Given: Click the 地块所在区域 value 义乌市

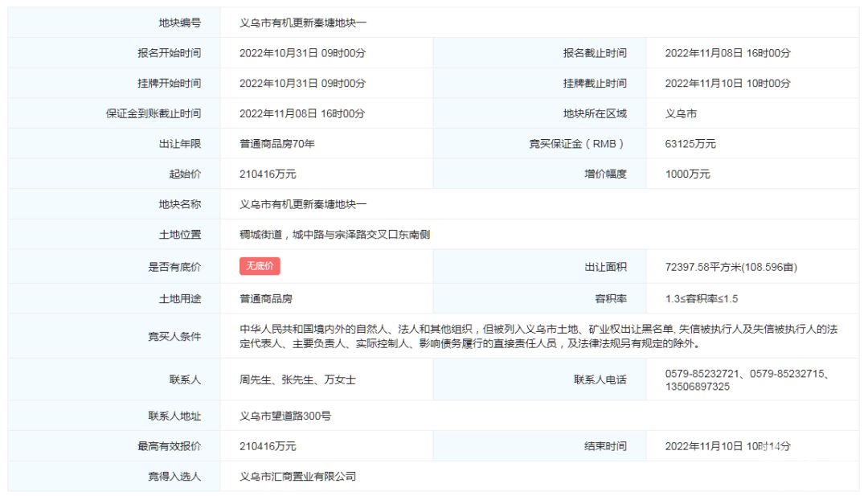Looking at the screenshot, I should [682, 114].
